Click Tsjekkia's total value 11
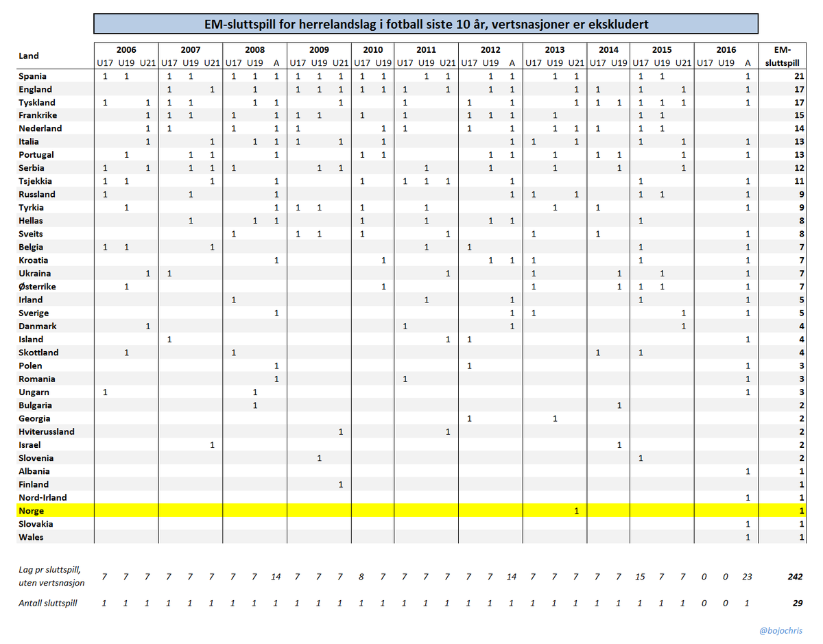Viewport: 823px width, 644px height. coord(798,181)
